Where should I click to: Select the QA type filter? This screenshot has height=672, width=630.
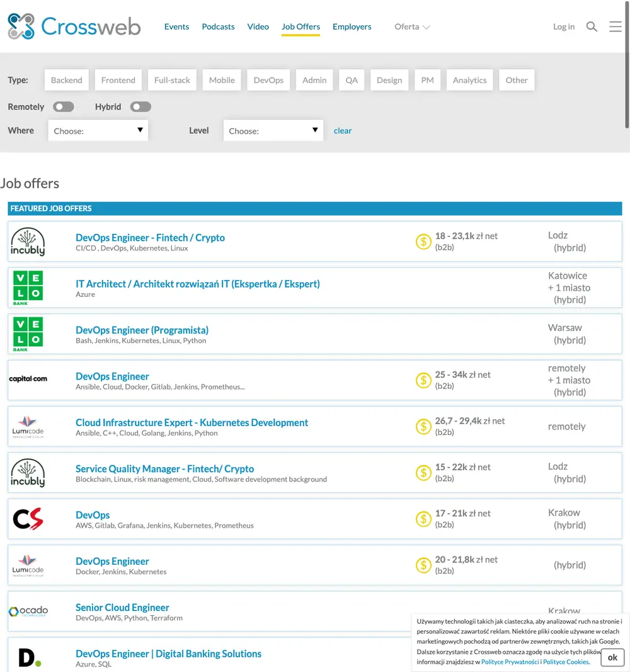tap(352, 80)
